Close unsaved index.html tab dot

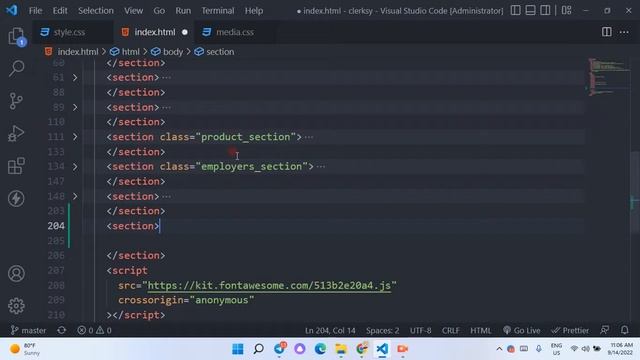[185, 32]
